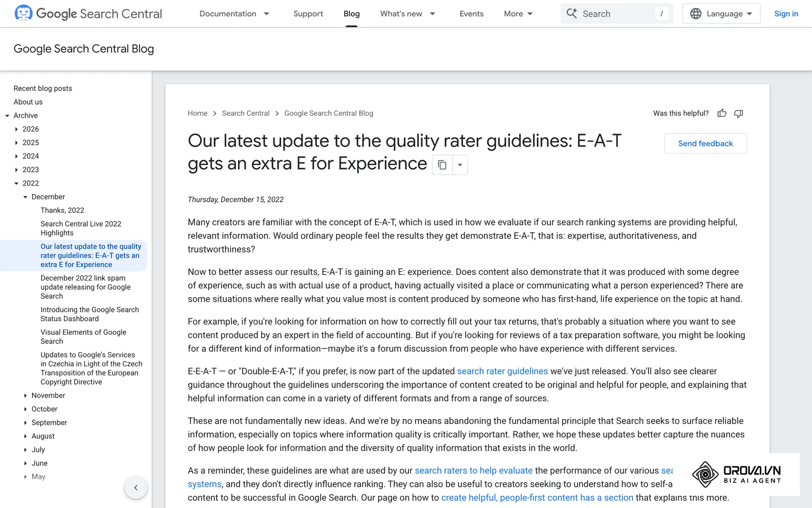The image size is (812, 508).
Task: Open the What's new dropdown menu
Action: pyautogui.click(x=408, y=14)
